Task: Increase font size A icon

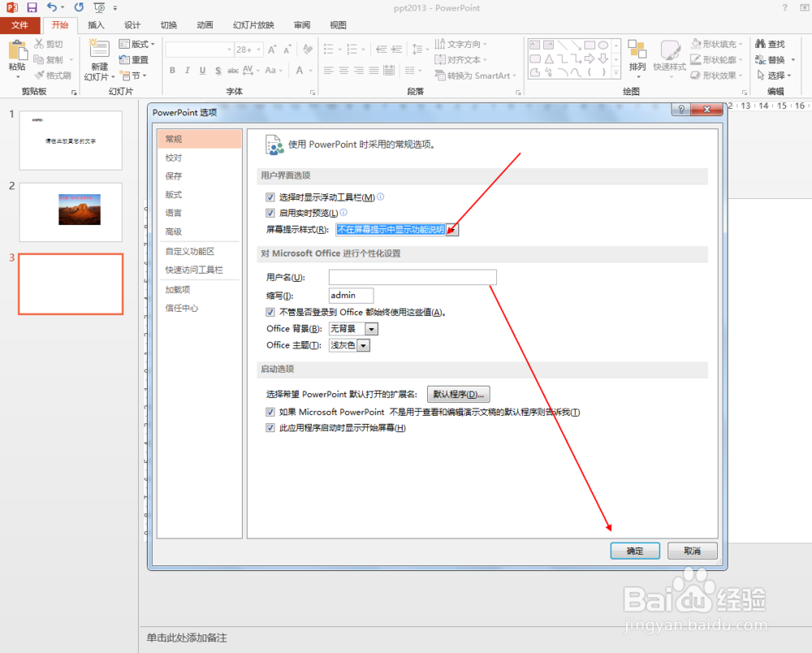Action: [272, 50]
